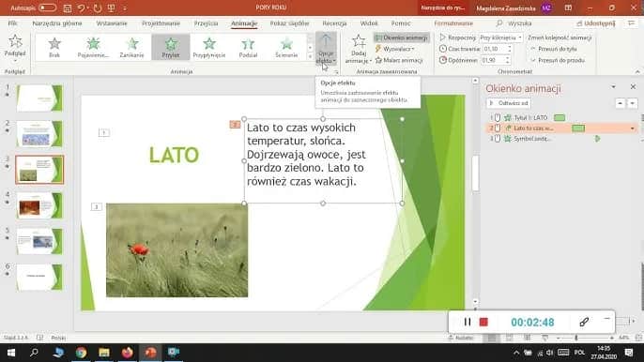Click the LATO title on the slide

click(x=174, y=155)
